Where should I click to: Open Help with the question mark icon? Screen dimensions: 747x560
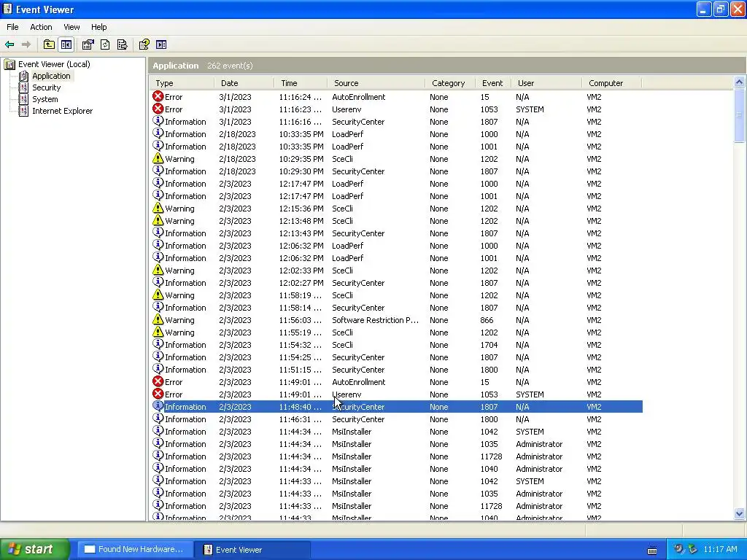click(144, 44)
